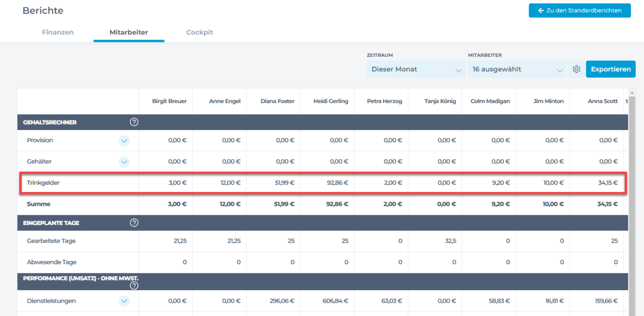Click Heidi Gerling's Dienstleistungen value 606,84 €

pos(335,301)
